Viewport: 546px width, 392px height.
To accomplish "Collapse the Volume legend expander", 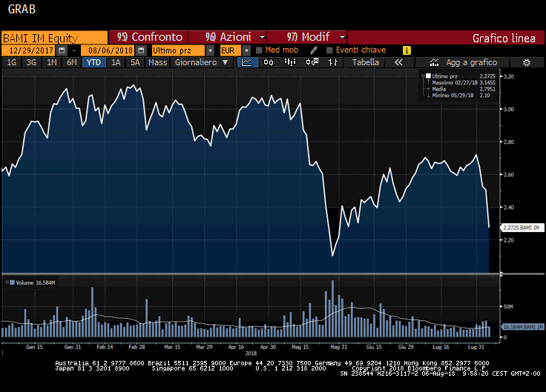I will click(x=7, y=282).
